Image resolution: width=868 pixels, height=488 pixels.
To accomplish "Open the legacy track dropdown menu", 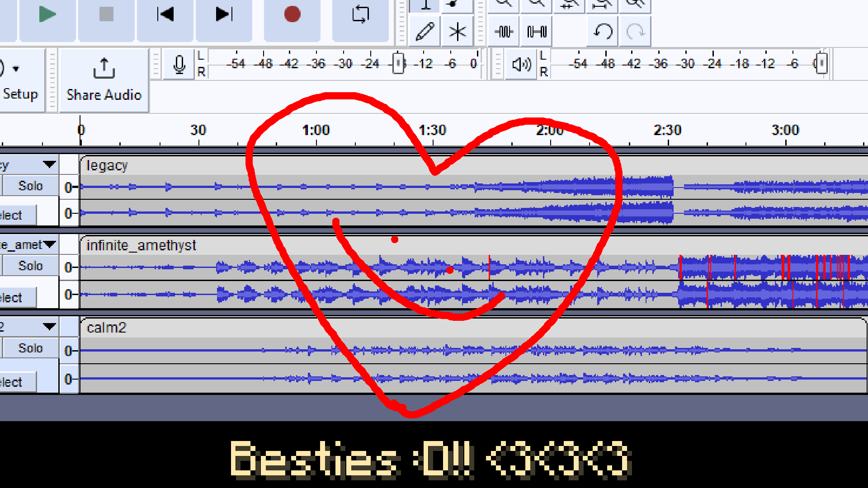I will [49, 164].
